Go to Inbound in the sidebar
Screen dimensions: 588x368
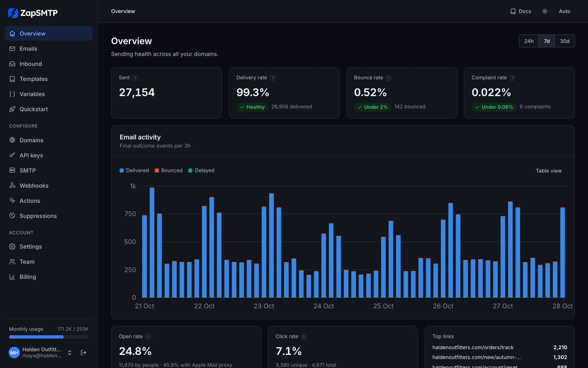[49, 64]
